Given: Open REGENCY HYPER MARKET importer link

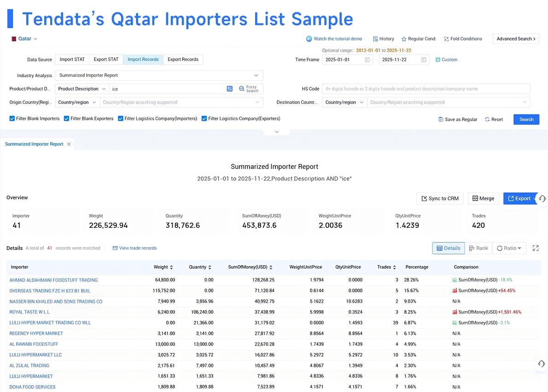Looking at the screenshot, I should pos(36,334).
